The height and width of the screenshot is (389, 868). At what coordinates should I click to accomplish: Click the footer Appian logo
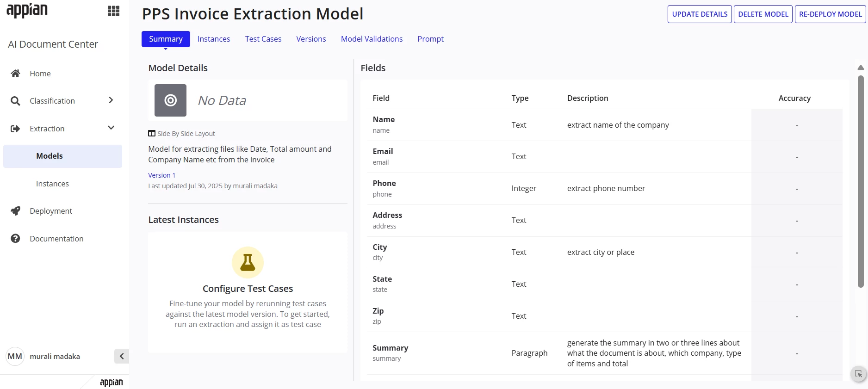pyautogui.click(x=112, y=382)
